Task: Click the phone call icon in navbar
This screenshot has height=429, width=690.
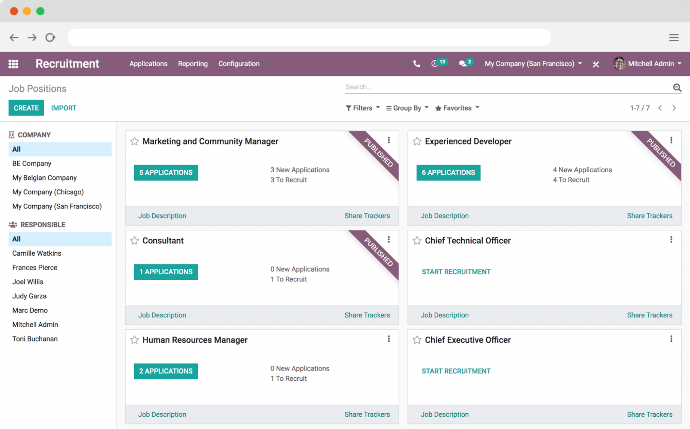Action: (416, 64)
